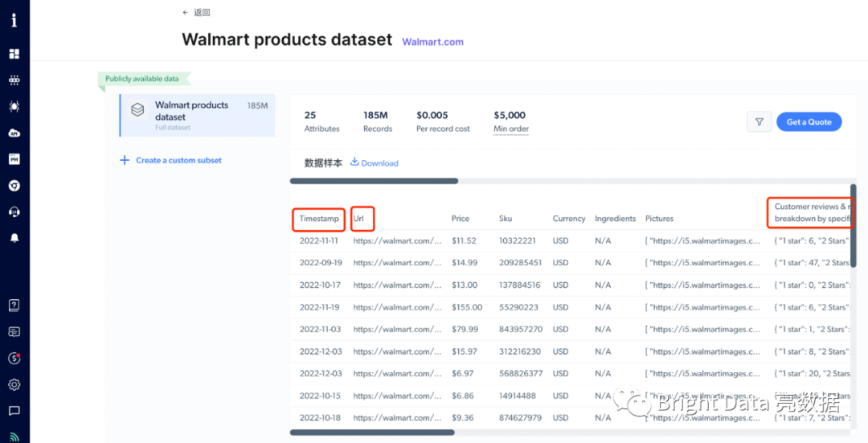
Task: Click timestamp cell 2022-11-11
Action: [319, 241]
